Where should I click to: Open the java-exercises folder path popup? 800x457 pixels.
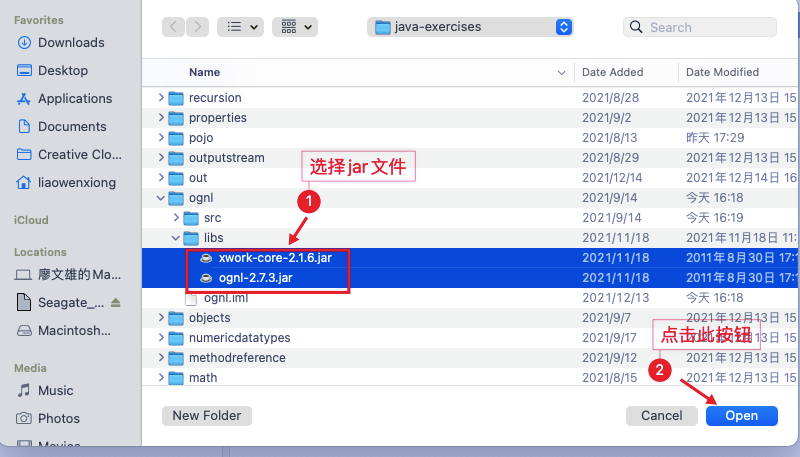470,27
